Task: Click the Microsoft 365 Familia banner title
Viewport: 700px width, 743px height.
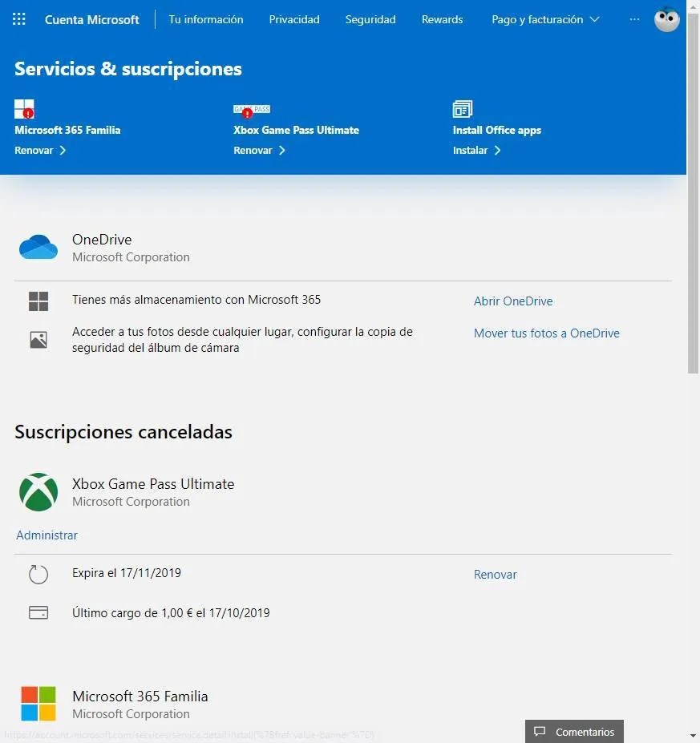Action: click(x=67, y=130)
